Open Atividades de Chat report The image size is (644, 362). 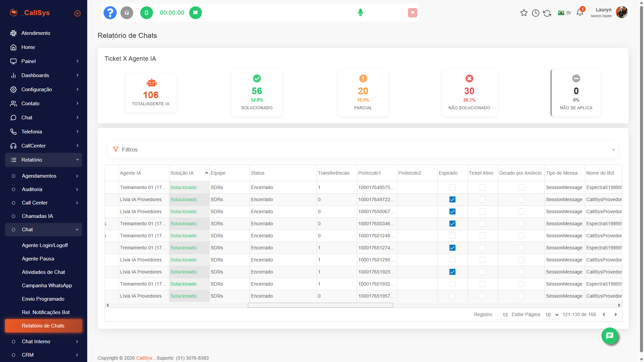coord(43,272)
